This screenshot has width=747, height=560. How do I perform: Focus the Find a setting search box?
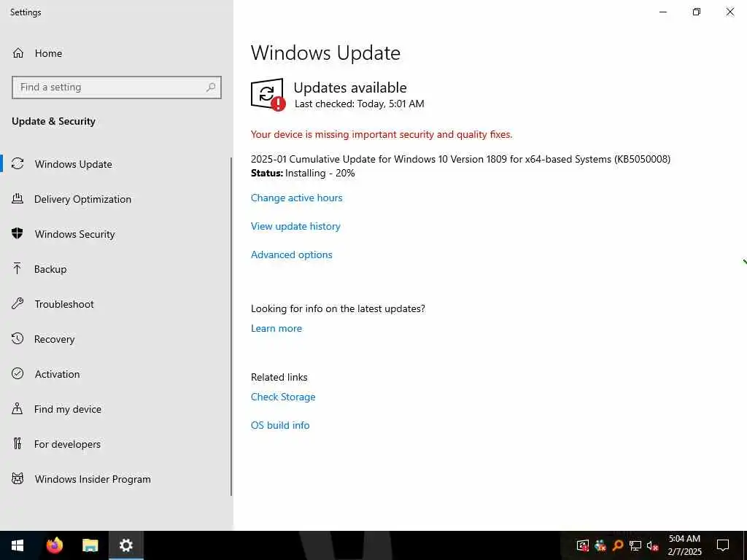pyautogui.click(x=117, y=87)
